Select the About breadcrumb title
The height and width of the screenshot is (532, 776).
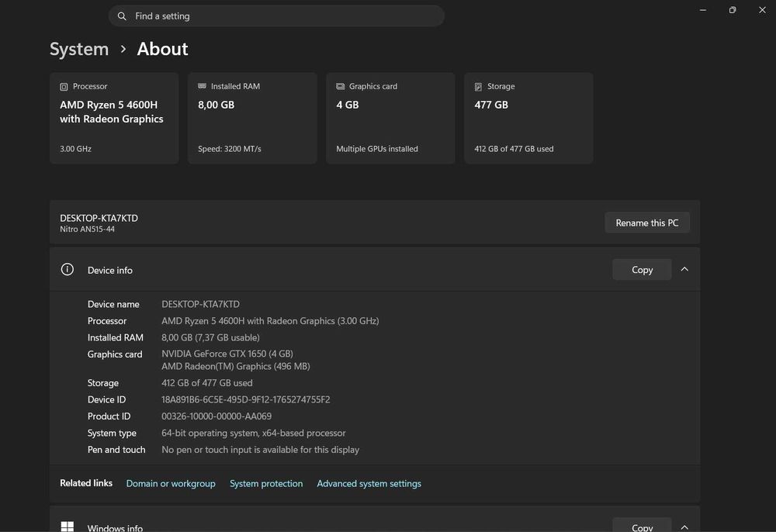point(162,49)
